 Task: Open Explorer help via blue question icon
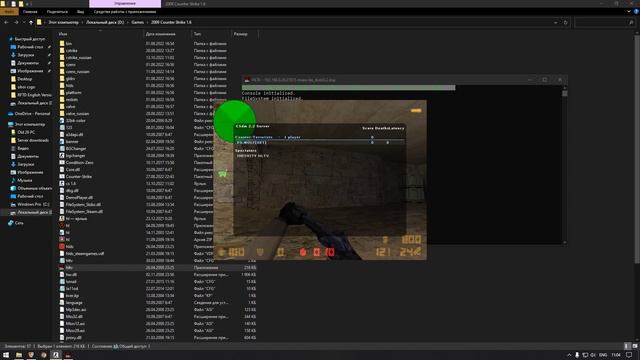636,12
